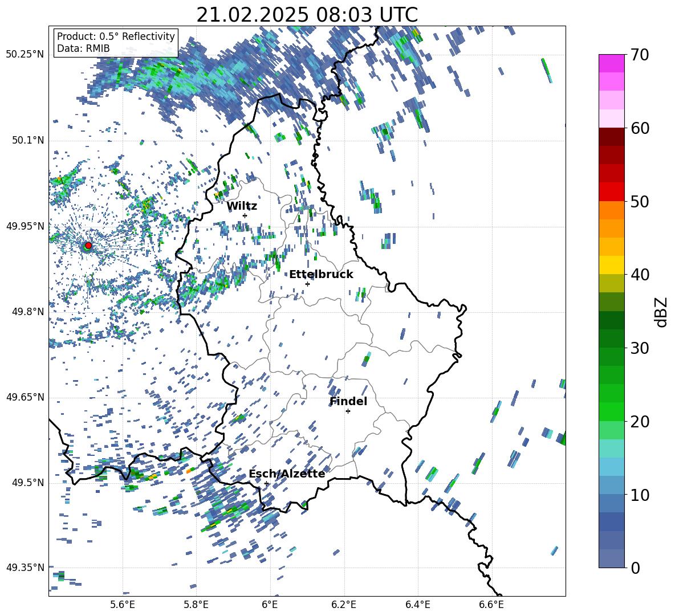Click the 'Product: 0.5° Reflectivity' text

pyautogui.click(x=116, y=36)
